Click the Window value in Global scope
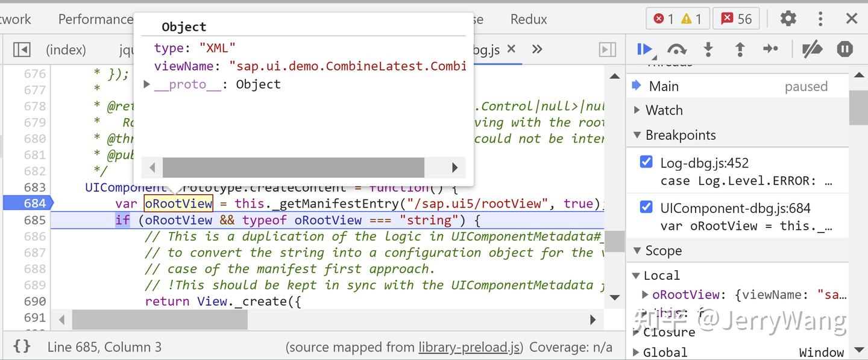Image resolution: width=868 pixels, height=360 pixels. point(822,352)
